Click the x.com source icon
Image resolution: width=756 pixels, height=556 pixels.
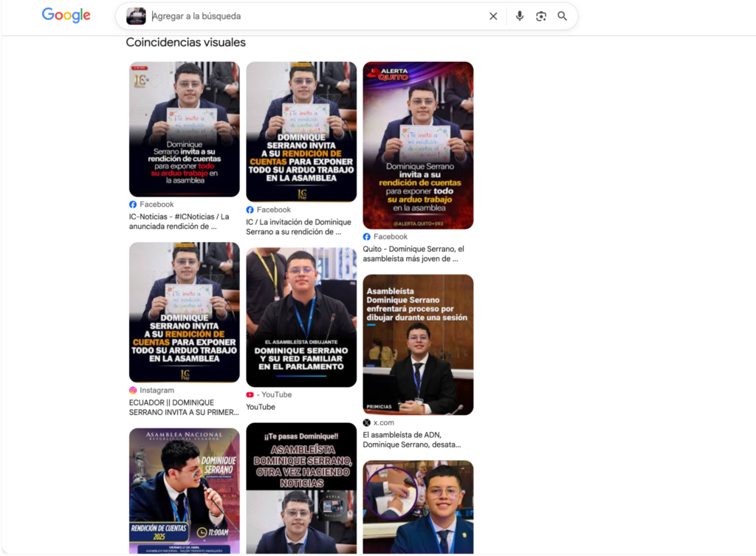pos(367,423)
